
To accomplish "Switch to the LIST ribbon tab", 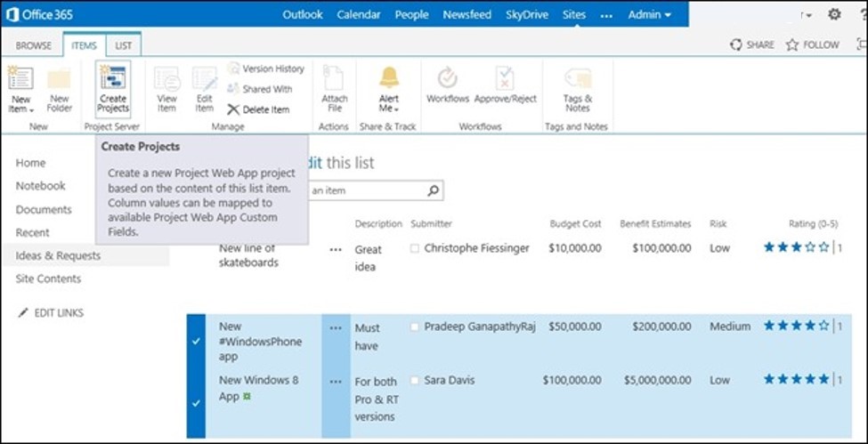I will click(124, 45).
